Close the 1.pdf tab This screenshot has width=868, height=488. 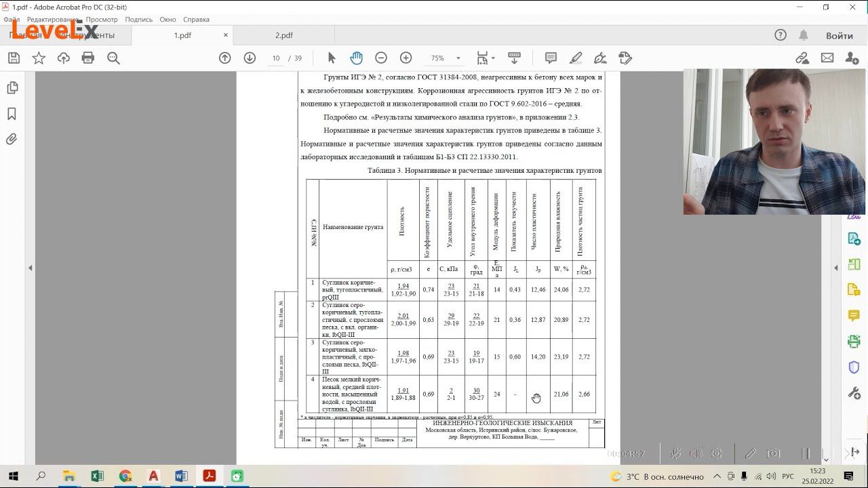(x=226, y=35)
